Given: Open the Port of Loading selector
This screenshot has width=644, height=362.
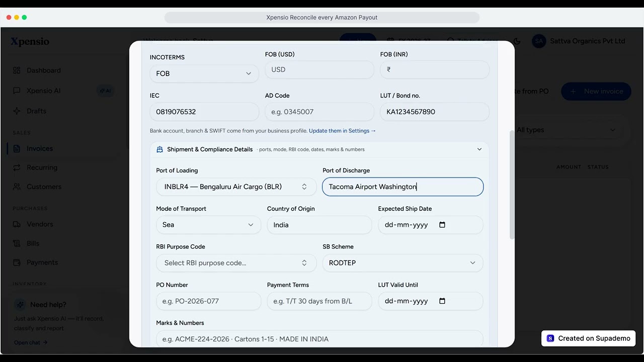Looking at the screenshot, I should tap(236, 187).
